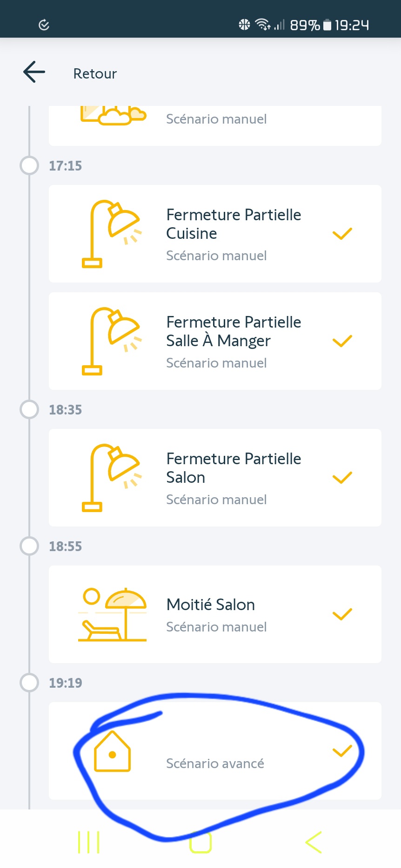401x868 pixels.
Task: Tap the Retour label
Action: [95, 74]
